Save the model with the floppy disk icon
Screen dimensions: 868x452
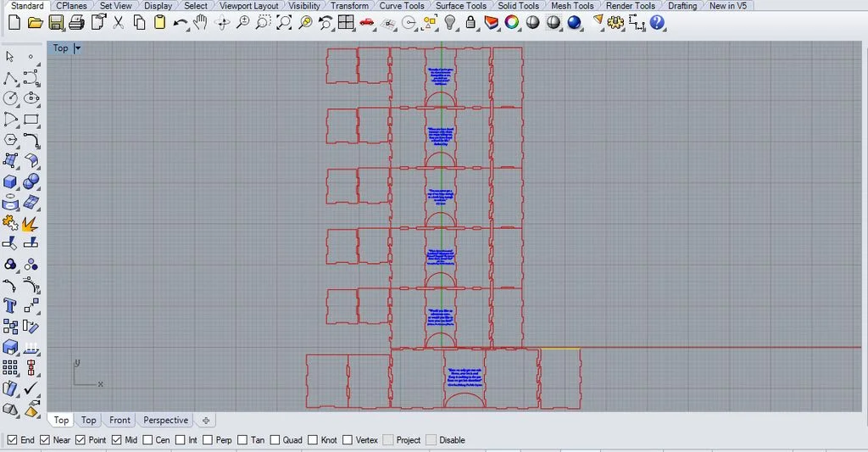tap(56, 23)
